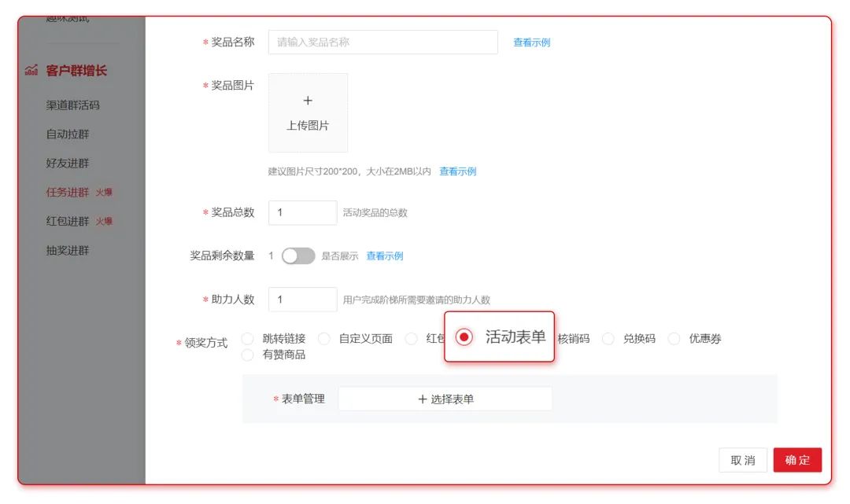Click the 取消 cancel button
Screen dimensions: 850x504
pyautogui.click(x=743, y=460)
